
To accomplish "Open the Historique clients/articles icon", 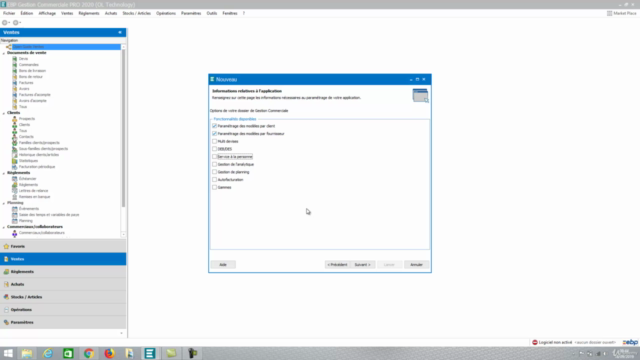I will tap(15, 155).
